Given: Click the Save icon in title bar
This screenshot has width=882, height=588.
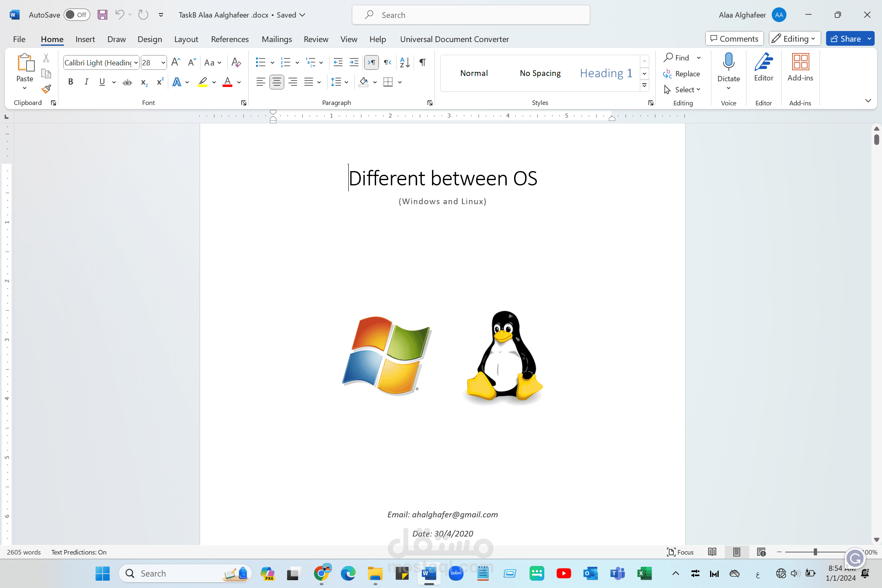Looking at the screenshot, I should [102, 15].
